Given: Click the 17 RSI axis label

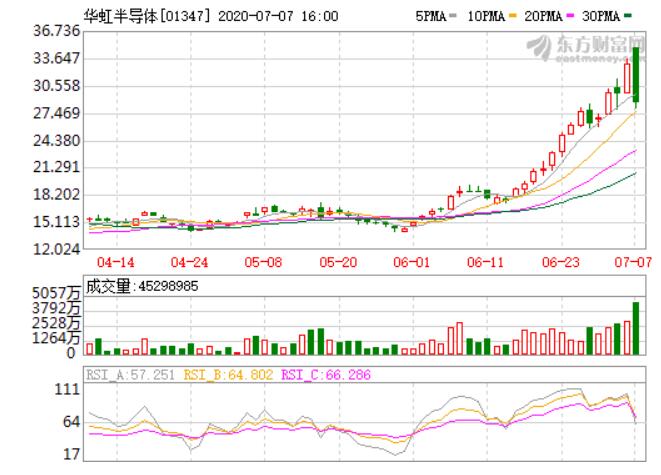Looking at the screenshot, I should pyautogui.click(x=71, y=454).
